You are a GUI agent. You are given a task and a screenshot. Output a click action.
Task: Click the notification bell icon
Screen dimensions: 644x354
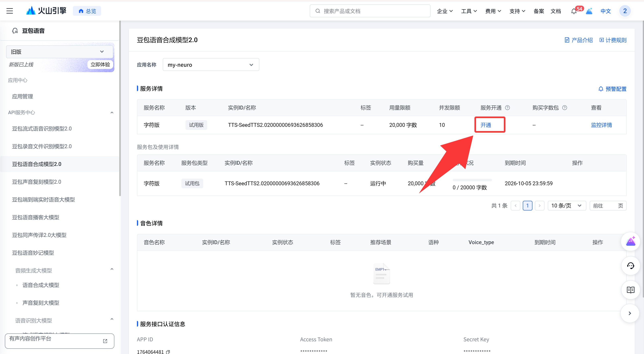tap(574, 11)
